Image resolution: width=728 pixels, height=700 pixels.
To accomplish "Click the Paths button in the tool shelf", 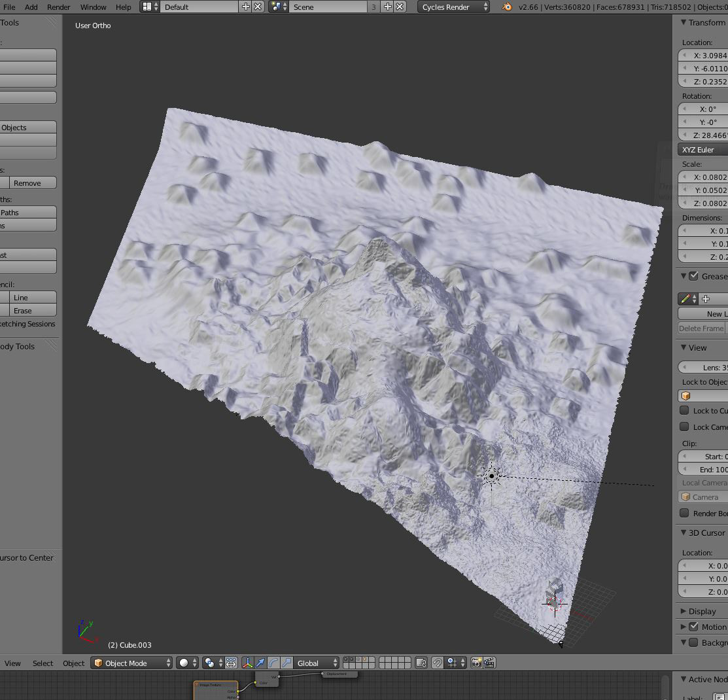I will pyautogui.click(x=28, y=212).
